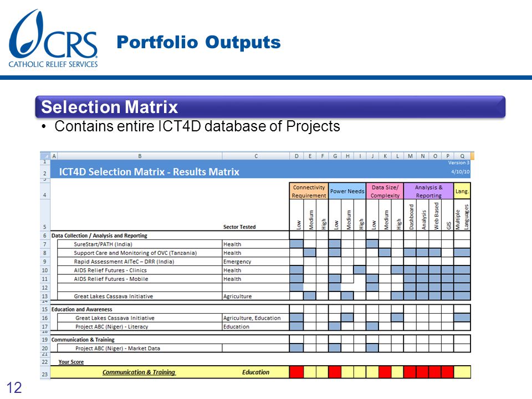The image size is (532, 399).
Task: Select column B header
Action: (x=140, y=156)
